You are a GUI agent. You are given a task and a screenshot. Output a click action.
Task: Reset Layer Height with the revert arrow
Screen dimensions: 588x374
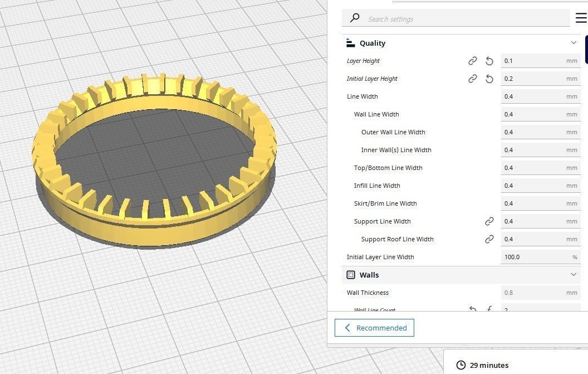(x=489, y=61)
